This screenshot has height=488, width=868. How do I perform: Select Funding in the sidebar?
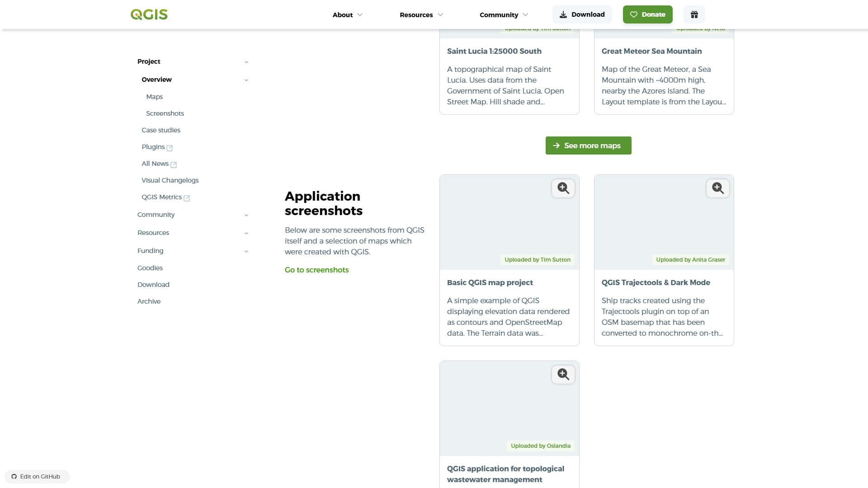(151, 251)
